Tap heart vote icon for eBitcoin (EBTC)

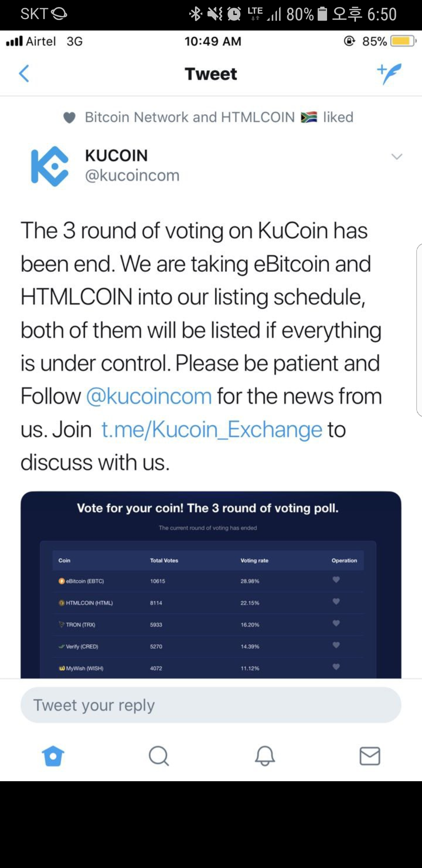[x=336, y=580]
